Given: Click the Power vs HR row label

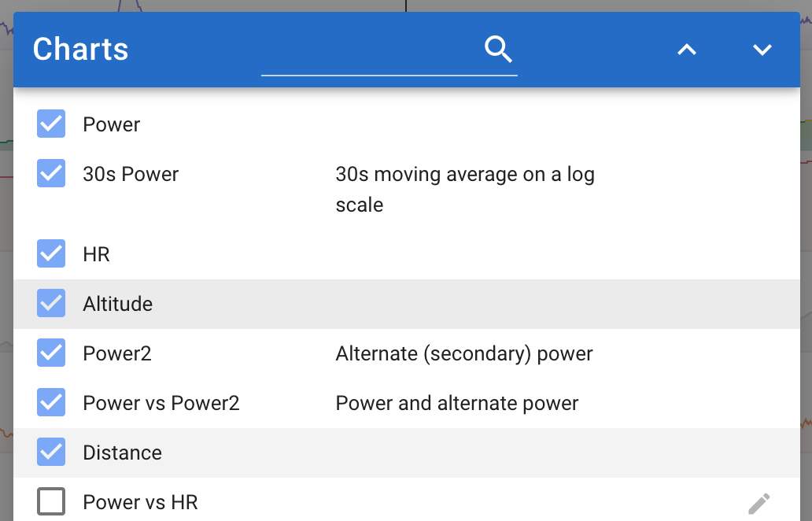Looking at the screenshot, I should (x=140, y=502).
